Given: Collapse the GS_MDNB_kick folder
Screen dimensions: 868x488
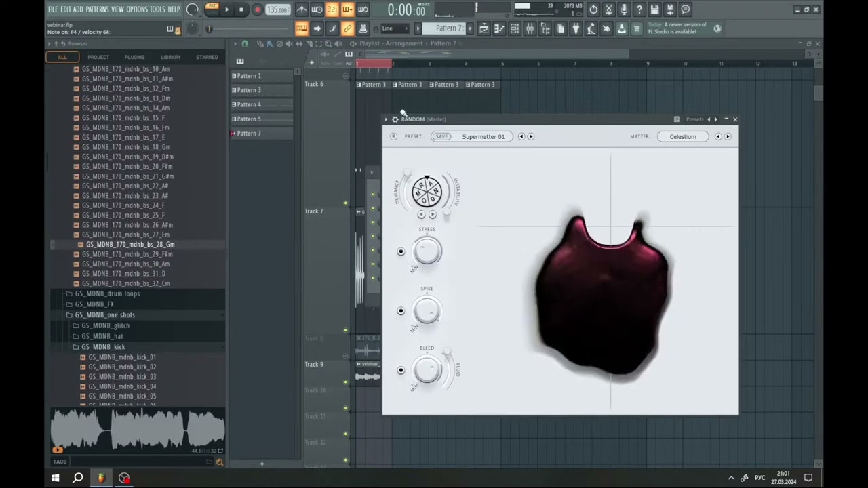Looking at the screenshot, I should (x=103, y=346).
